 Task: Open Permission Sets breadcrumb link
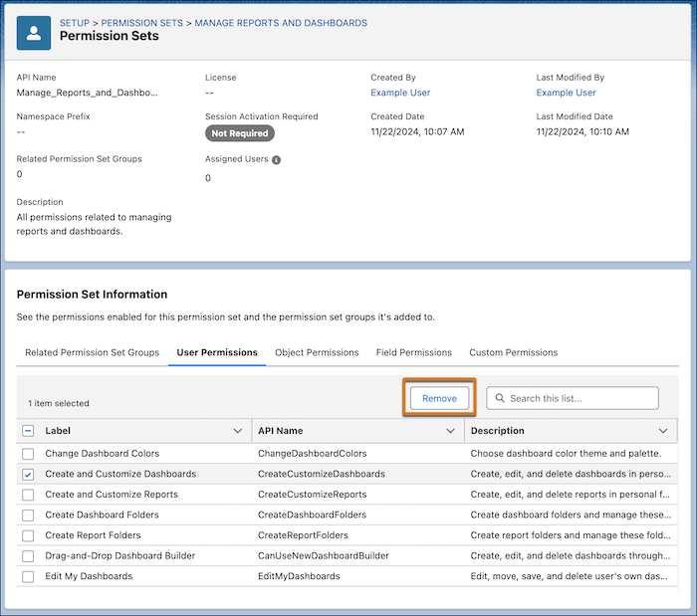click(x=141, y=23)
